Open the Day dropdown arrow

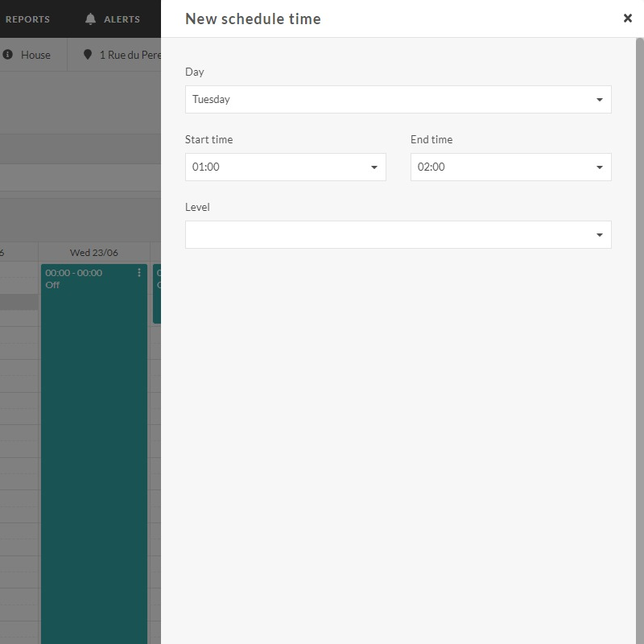[599, 99]
